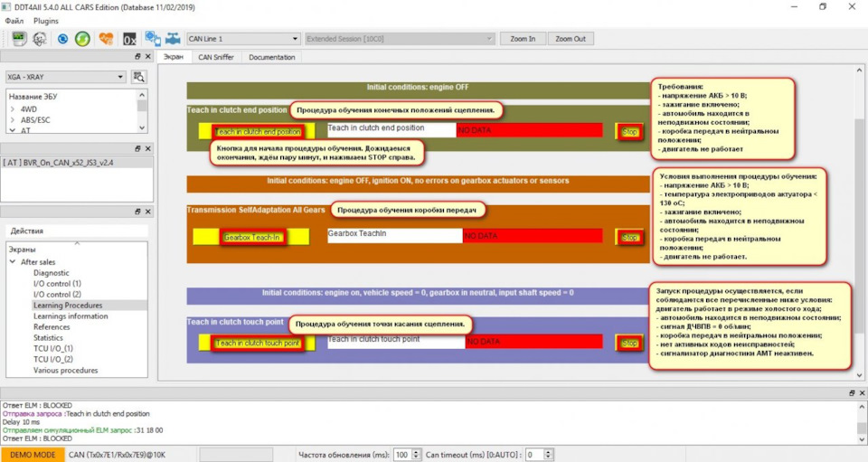Switch to the Documentation tab
This screenshot has width=868, height=462.
click(x=272, y=57)
